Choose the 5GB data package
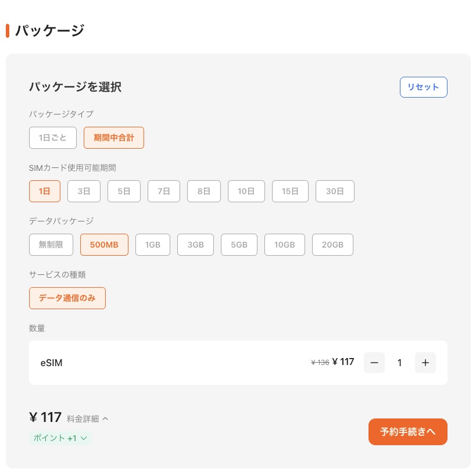This screenshot has width=476, height=476. (x=239, y=245)
